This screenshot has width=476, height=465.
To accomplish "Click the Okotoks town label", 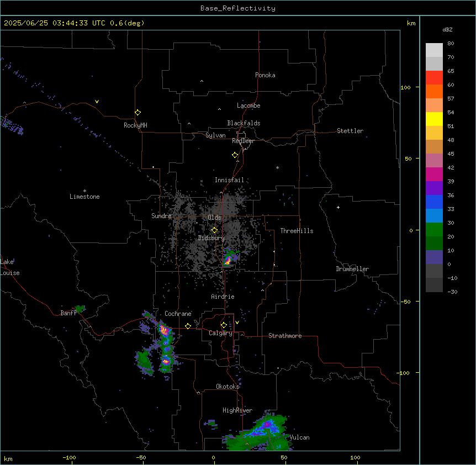I will (x=228, y=387).
